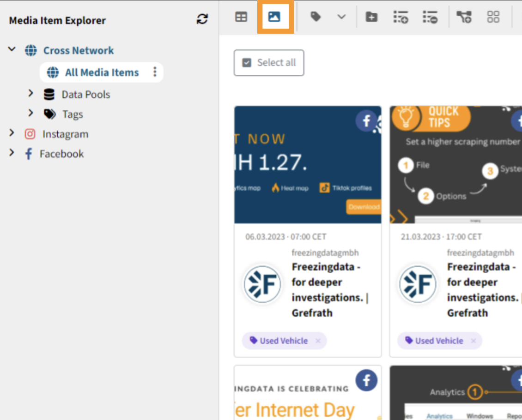Image resolution: width=522 pixels, height=420 pixels.
Task: Click the All Media Items globe icon
Action: 53,72
